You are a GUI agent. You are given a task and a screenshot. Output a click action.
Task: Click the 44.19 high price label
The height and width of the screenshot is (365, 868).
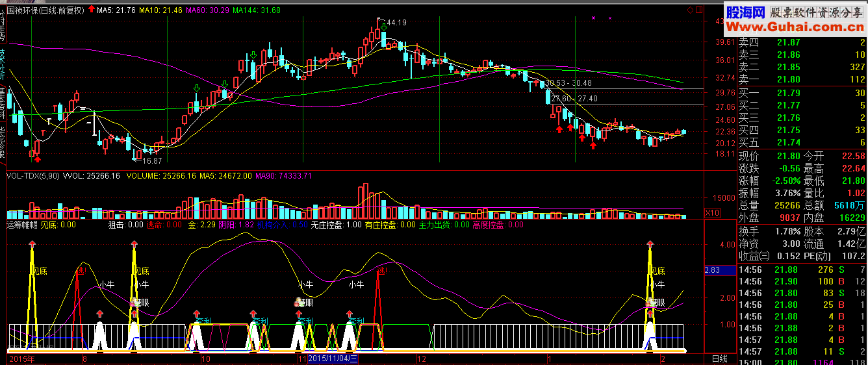[396, 23]
